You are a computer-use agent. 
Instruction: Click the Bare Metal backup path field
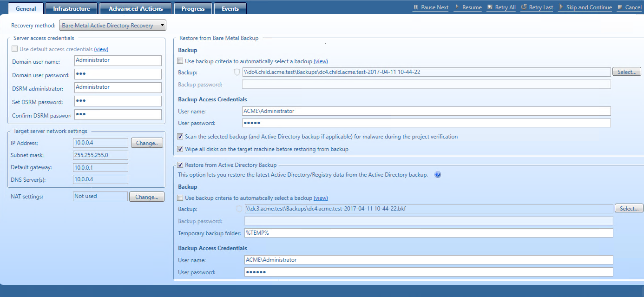pos(427,72)
